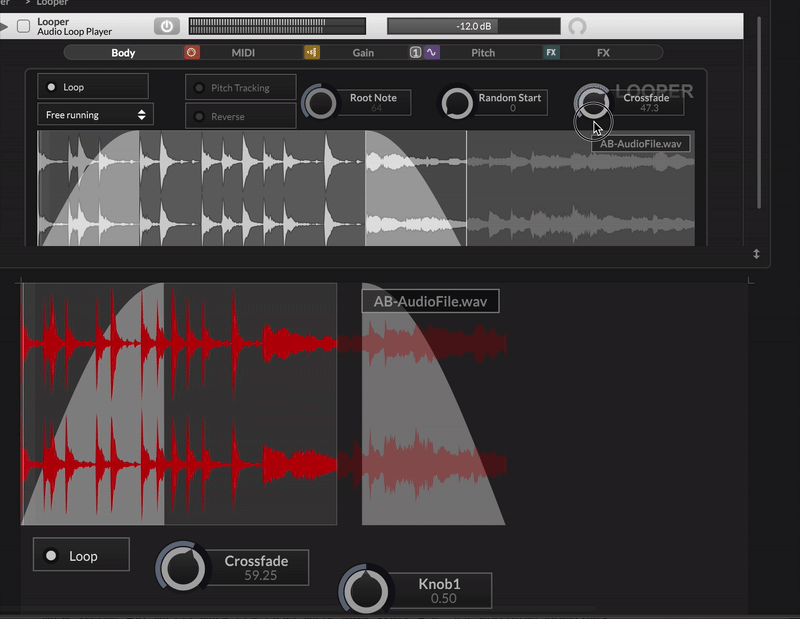
Task: Open the Free running dropdown
Action: tap(95, 115)
